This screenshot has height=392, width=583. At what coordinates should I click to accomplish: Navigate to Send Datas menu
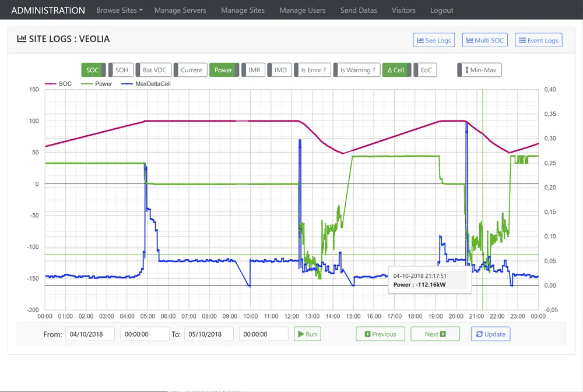(359, 10)
